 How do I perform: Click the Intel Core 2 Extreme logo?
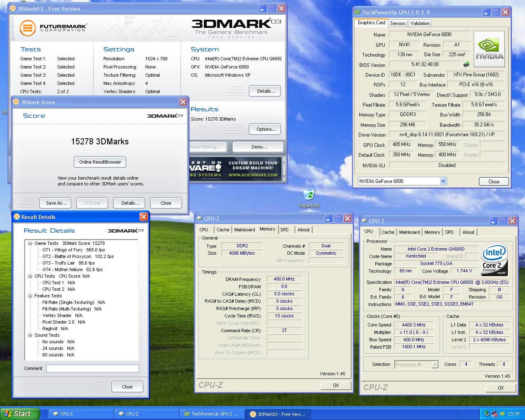(x=495, y=260)
